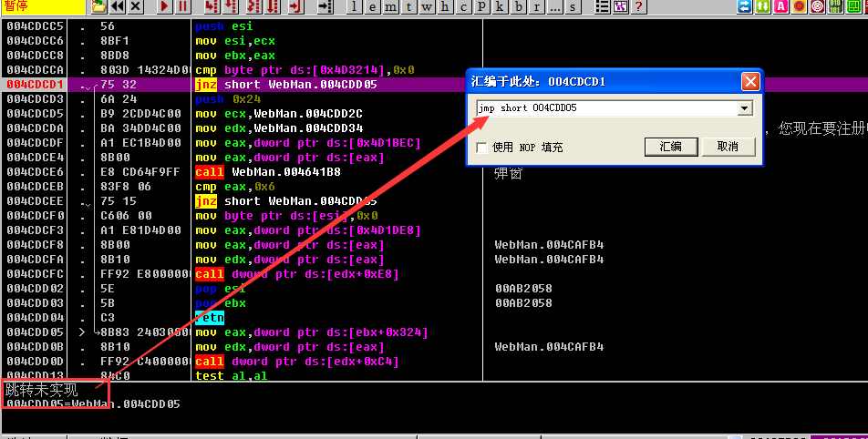
Task: Select the call dword ptr ds:[edx+0xE8] line
Action: pyautogui.click(x=296, y=273)
